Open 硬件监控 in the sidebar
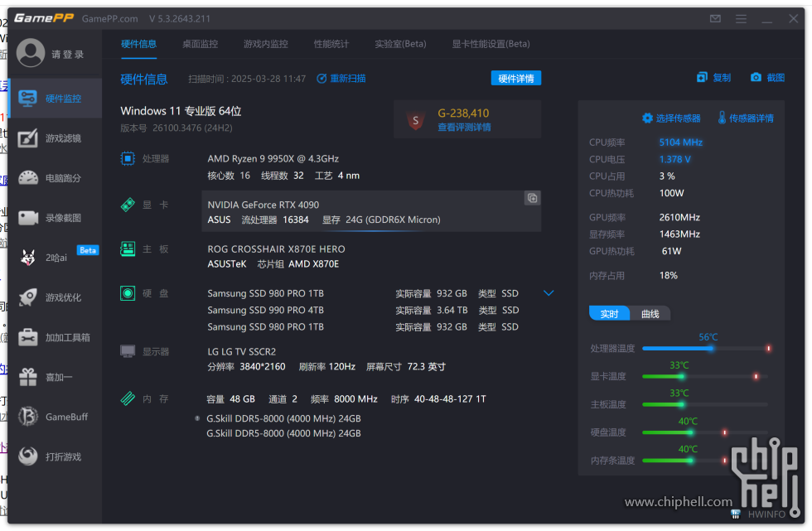The height and width of the screenshot is (531, 812). click(x=55, y=99)
